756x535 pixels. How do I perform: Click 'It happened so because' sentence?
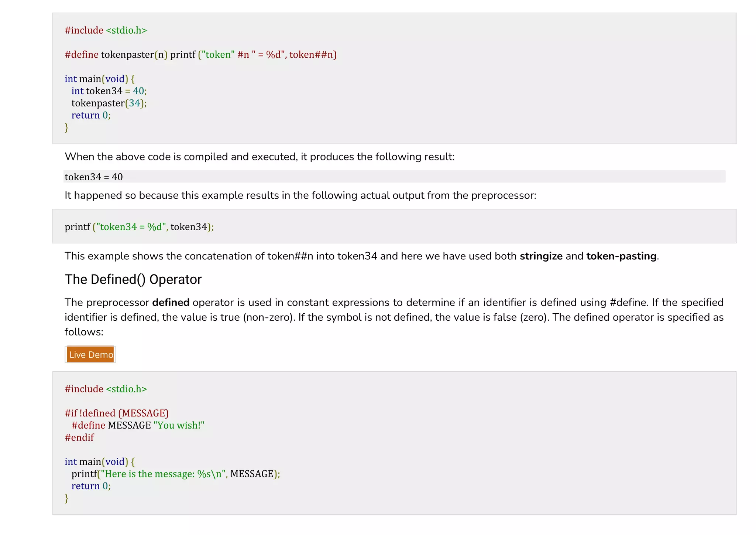tap(300, 195)
